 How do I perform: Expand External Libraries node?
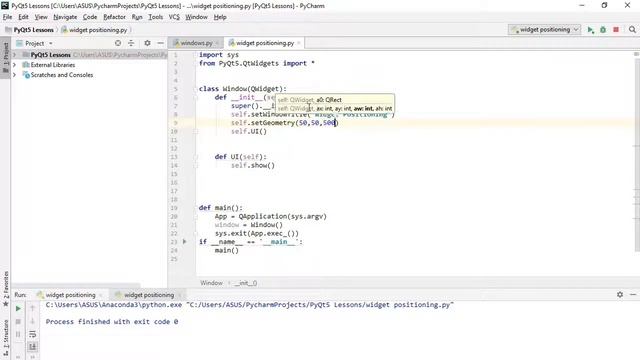15,65
